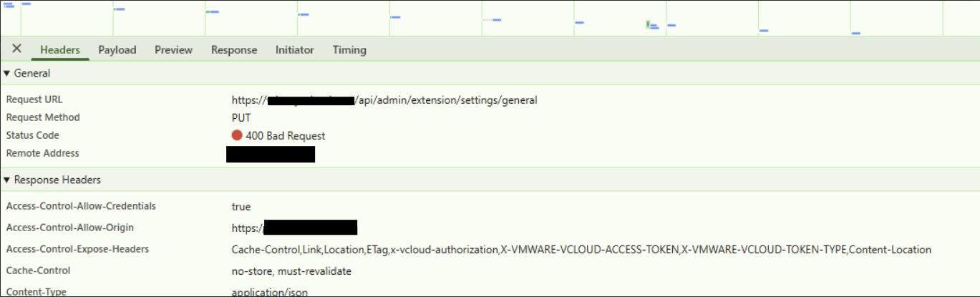Collapse the Response Headers section
Viewport: 980px width, 297px height.
pyautogui.click(x=7, y=180)
